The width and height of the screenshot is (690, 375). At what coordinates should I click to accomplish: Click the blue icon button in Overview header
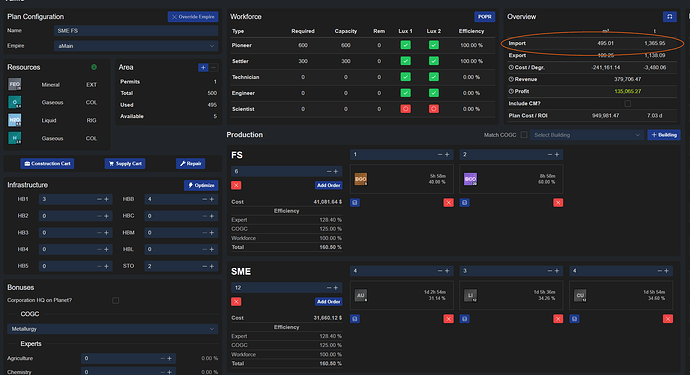coord(669,17)
